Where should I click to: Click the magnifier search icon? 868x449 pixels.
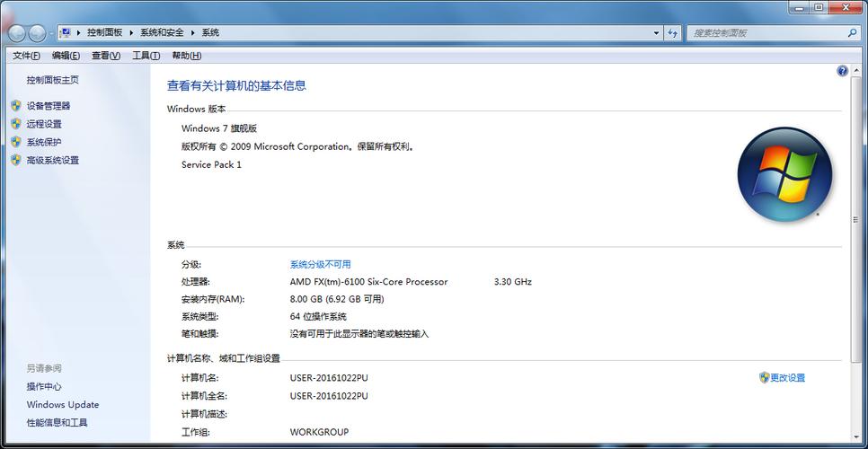pyautogui.click(x=853, y=32)
